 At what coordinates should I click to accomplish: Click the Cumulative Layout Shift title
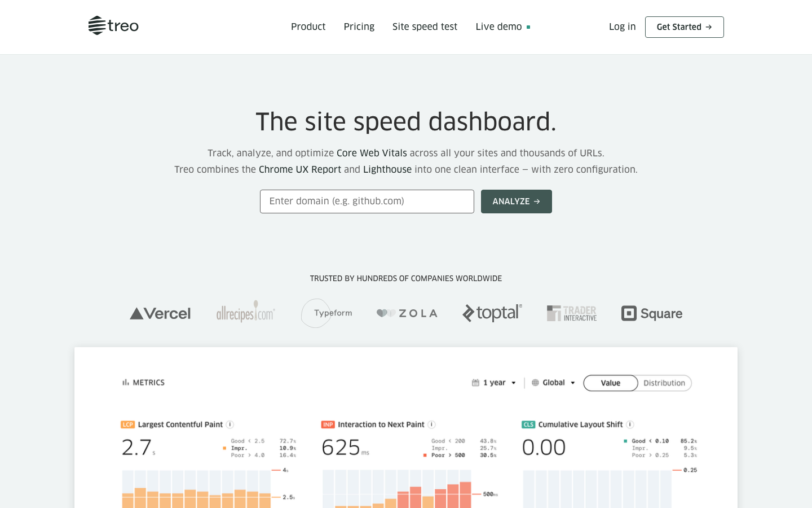pyautogui.click(x=580, y=424)
